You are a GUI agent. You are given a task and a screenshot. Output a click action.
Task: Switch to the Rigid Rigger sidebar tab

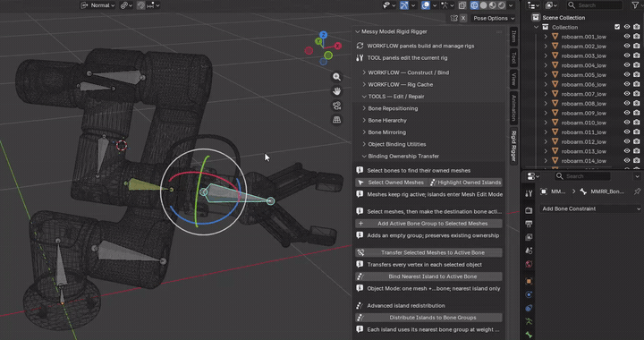tap(513, 146)
